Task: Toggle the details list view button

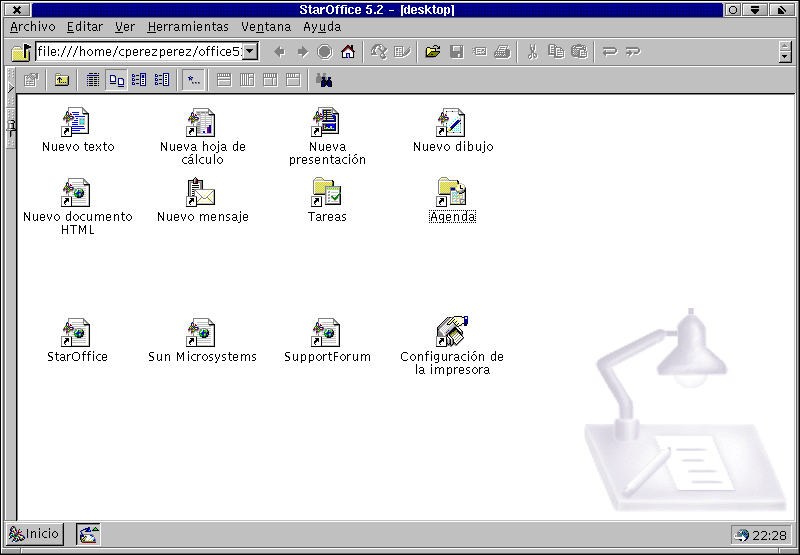Action: point(162,80)
